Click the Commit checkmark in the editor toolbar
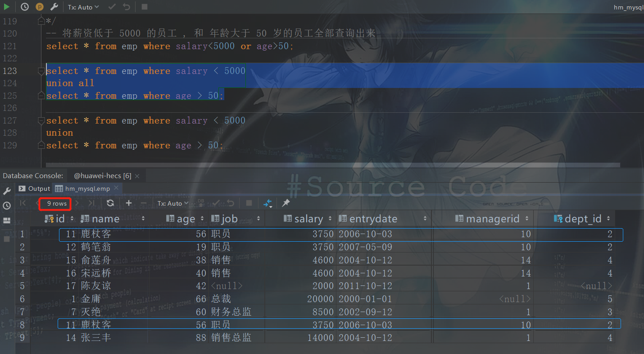The image size is (644, 354). pos(112,7)
